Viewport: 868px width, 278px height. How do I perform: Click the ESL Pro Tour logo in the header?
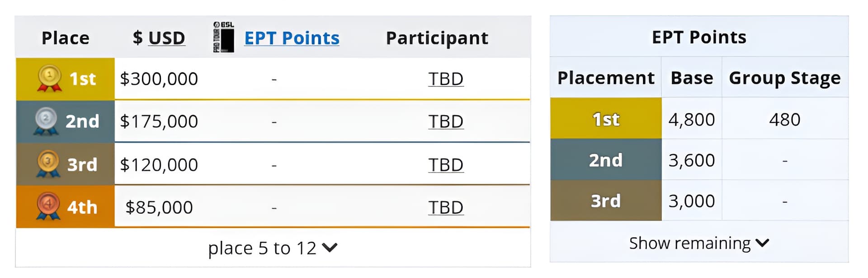point(223,36)
